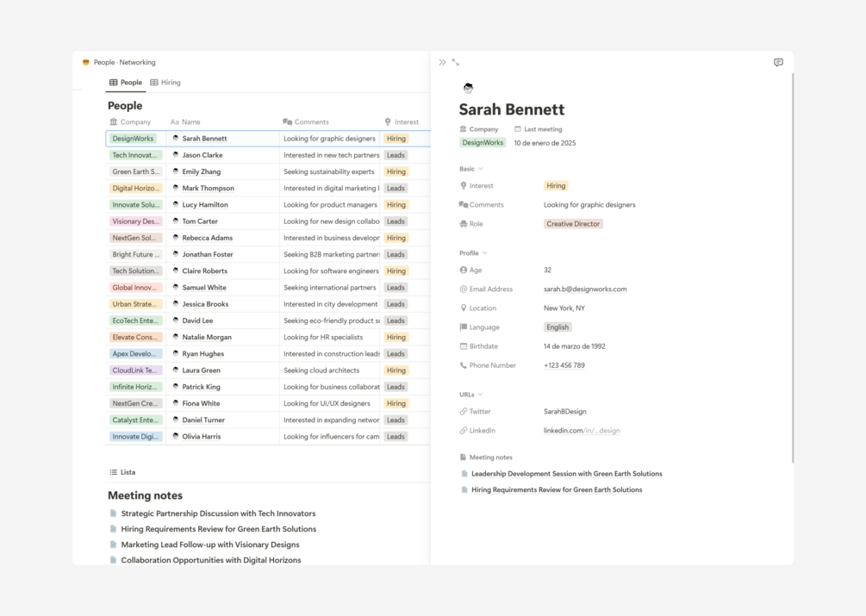Click the Interest column pin icon
866x616 pixels.
(388, 122)
